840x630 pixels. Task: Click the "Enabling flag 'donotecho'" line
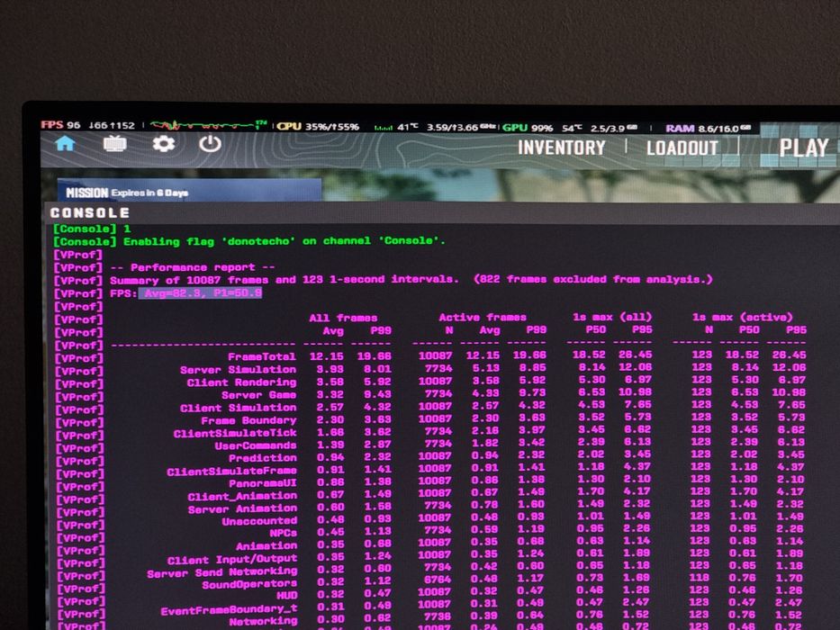[x=284, y=241]
